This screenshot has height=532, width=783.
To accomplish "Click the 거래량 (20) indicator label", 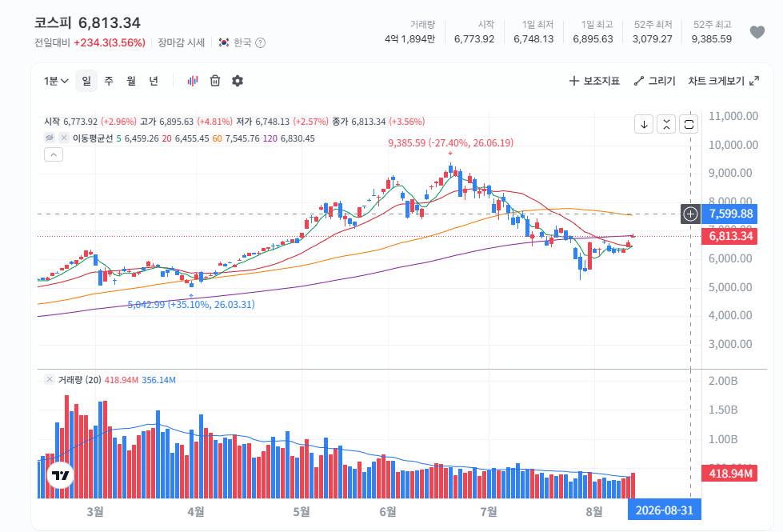I will point(79,380).
